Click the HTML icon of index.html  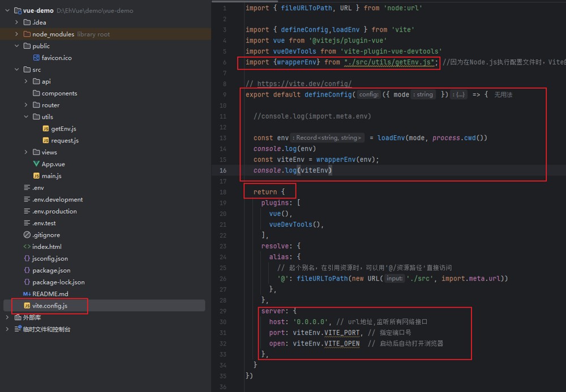(27, 247)
